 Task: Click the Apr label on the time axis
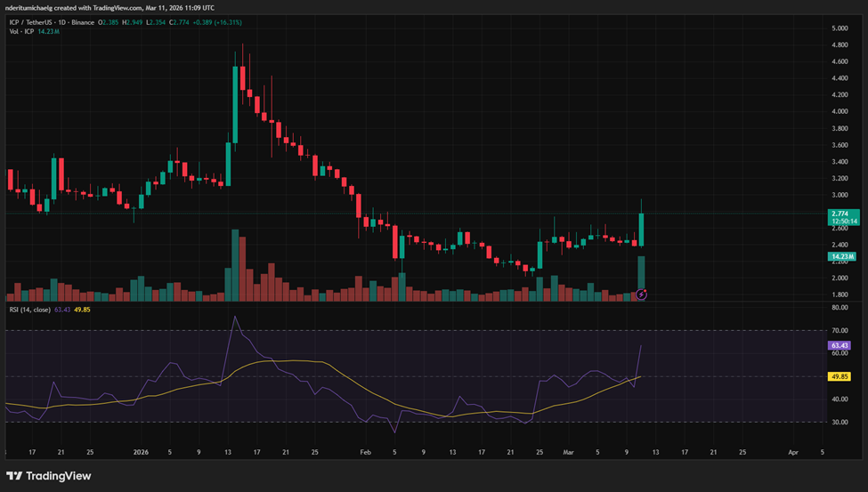coord(792,452)
